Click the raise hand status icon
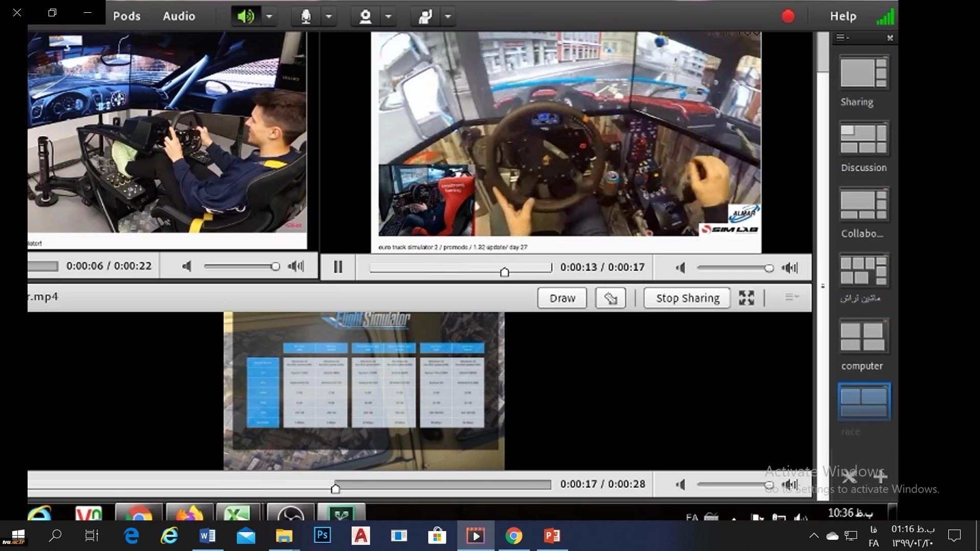980x551 pixels. [425, 16]
